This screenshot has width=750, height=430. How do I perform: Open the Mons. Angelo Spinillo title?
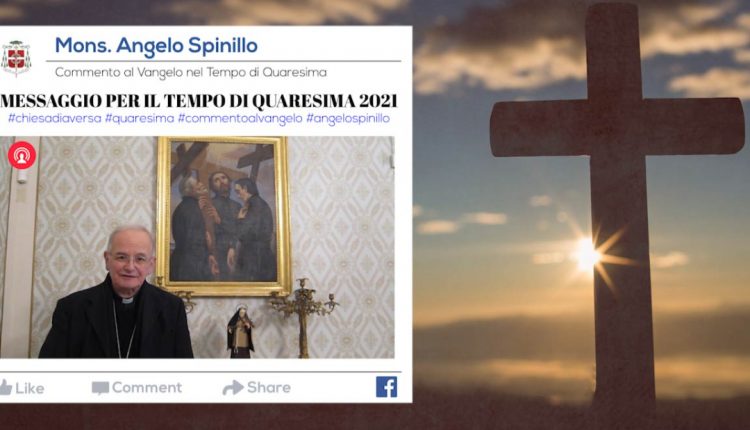(156, 45)
